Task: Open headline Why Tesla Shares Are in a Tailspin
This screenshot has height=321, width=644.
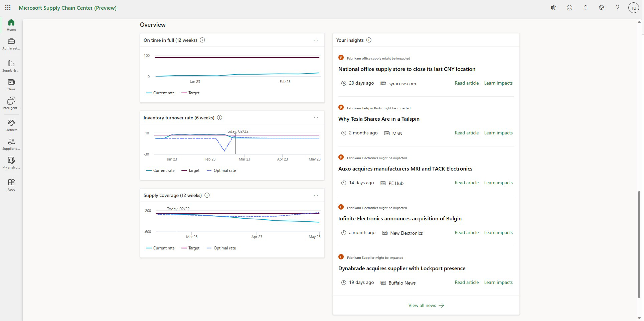Action: (x=379, y=119)
